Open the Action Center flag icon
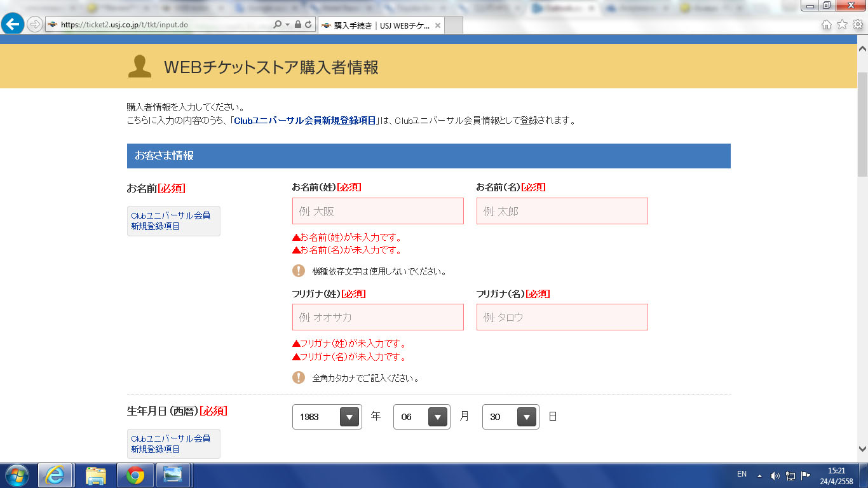Viewport: 868px width, 488px height. (806, 475)
